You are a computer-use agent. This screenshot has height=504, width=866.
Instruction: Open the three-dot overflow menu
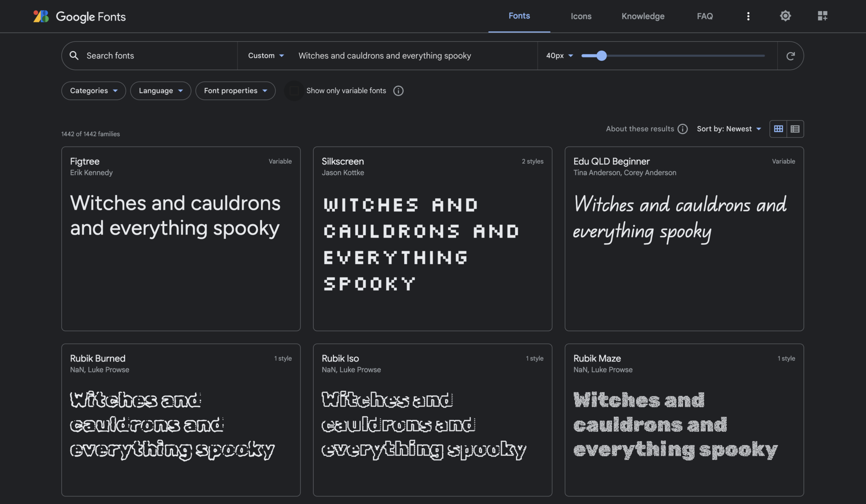(x=748, y=16)
